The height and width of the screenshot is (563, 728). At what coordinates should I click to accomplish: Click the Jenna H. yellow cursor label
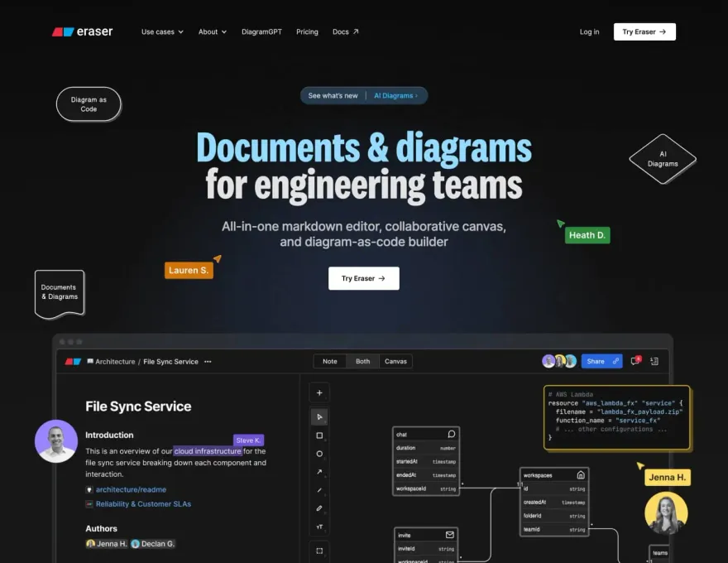coord(667,477)
